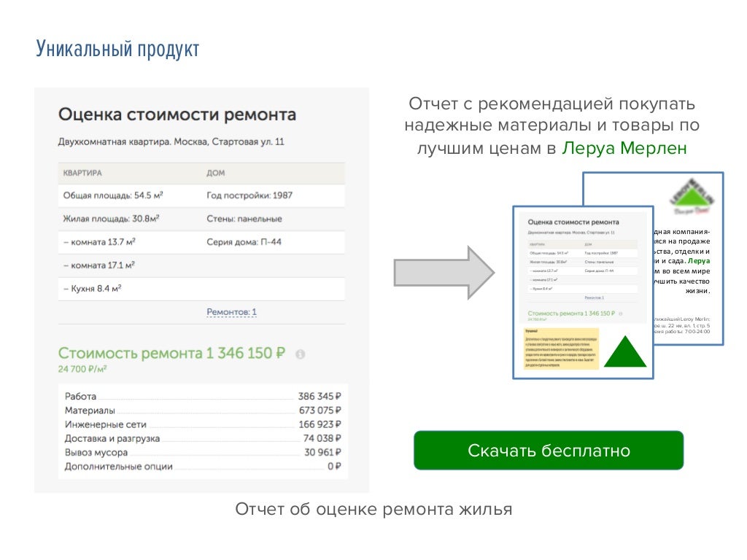The height and width of the screenshot is (560, 747).
Task: Click the 'комната 17.1 м²' row
Action: point(201,265)
